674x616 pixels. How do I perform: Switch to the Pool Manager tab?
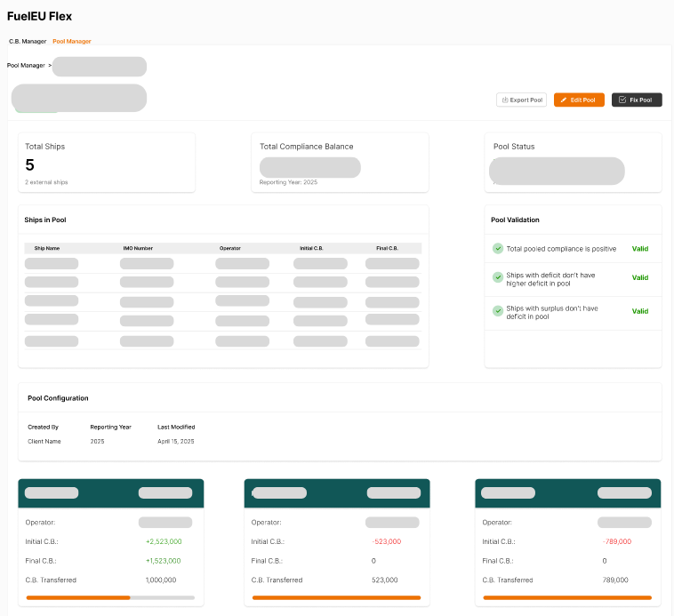72,41
